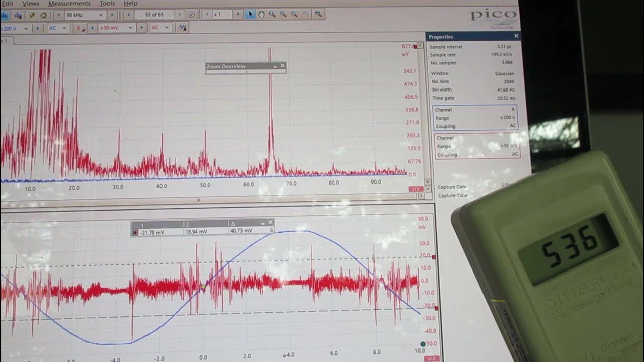Click Time gate value 20.32 ms
Viewport: 644px width, 362px height.
[x=506, y=98]
